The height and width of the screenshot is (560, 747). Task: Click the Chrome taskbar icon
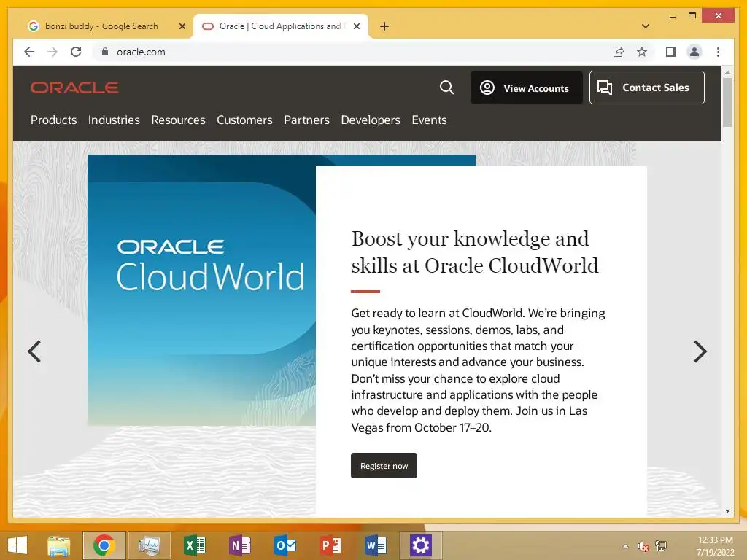[104, 545]
